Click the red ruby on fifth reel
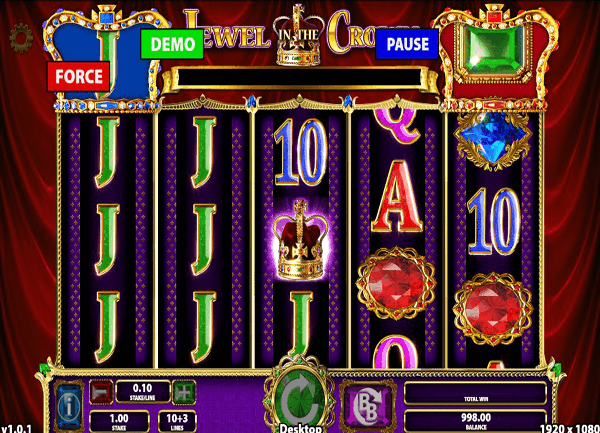The width and height of the screenshot is (600, 433). (x=492, y=308)
